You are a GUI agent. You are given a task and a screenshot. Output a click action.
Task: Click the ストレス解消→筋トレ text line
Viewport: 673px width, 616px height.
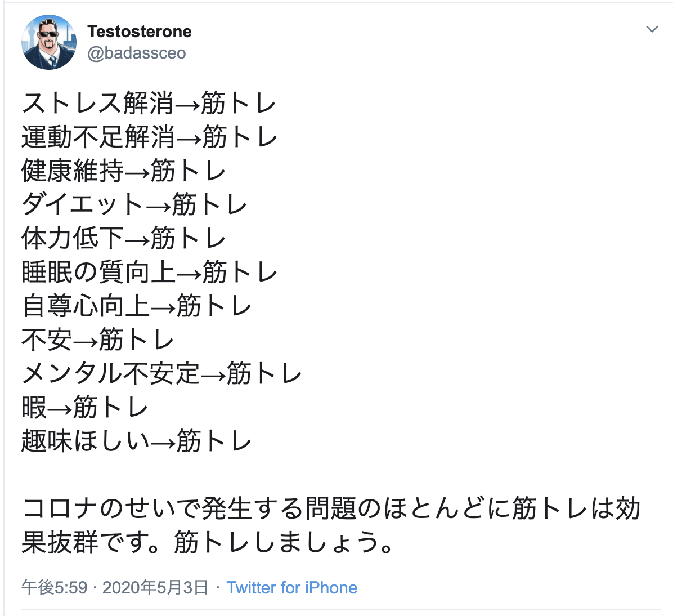click(149, 104)
